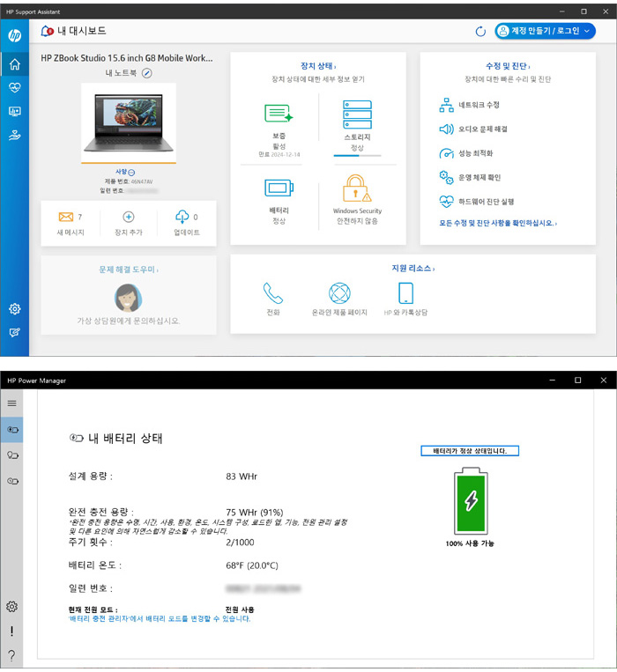This screenshot has height=672, width=617.
Task: Click the home icon in HP Support Assistant sidebar
Action: 14,64
